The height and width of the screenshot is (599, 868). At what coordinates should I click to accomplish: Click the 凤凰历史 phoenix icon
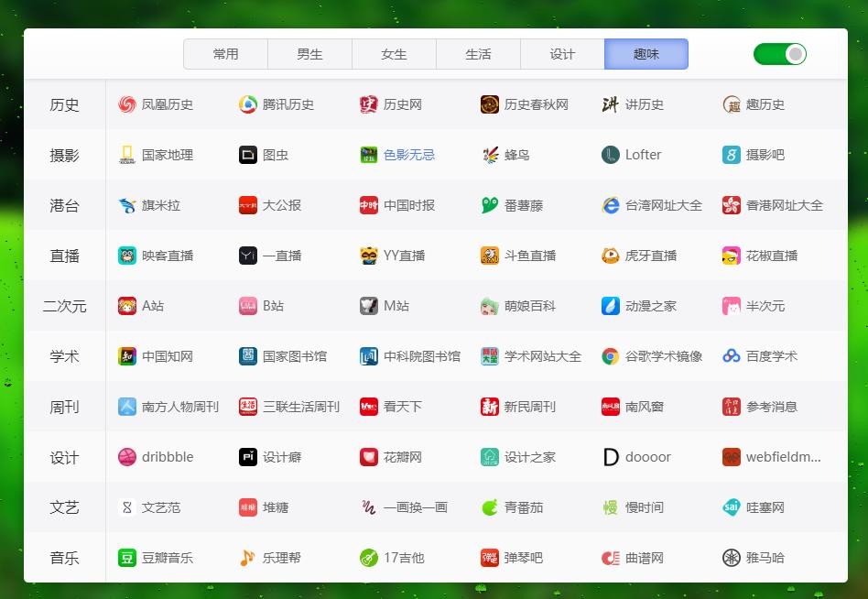tap(127, 104)
